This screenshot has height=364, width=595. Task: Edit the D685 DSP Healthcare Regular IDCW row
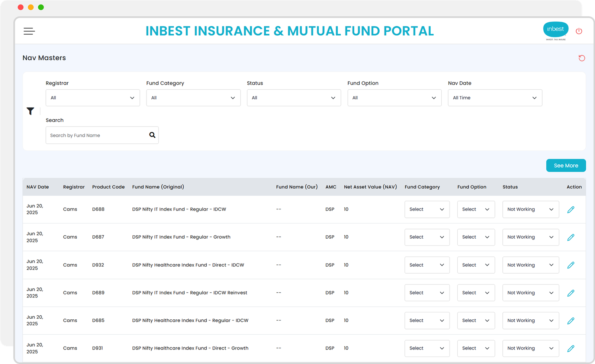pyautogui.click(x=571, y=320)
